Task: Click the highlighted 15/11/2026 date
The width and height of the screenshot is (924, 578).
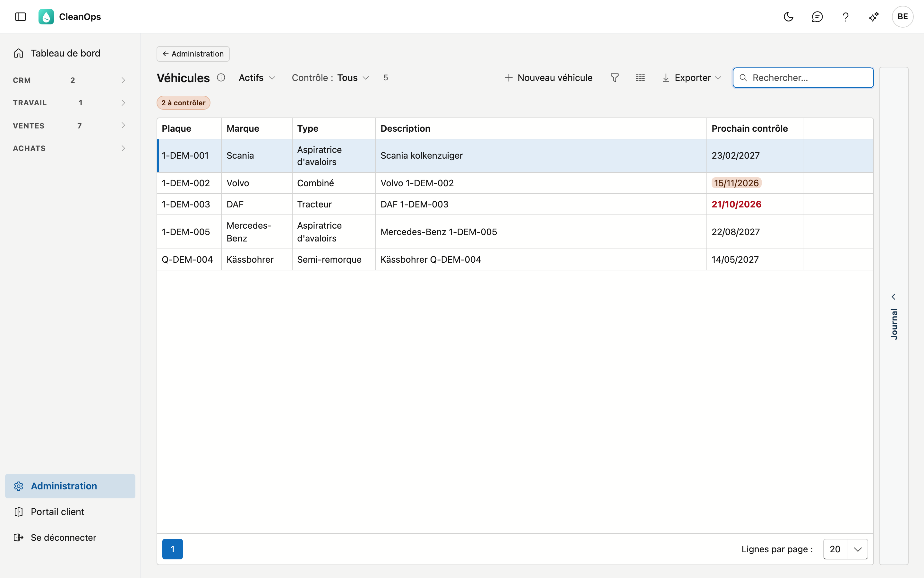Action: 737,183
